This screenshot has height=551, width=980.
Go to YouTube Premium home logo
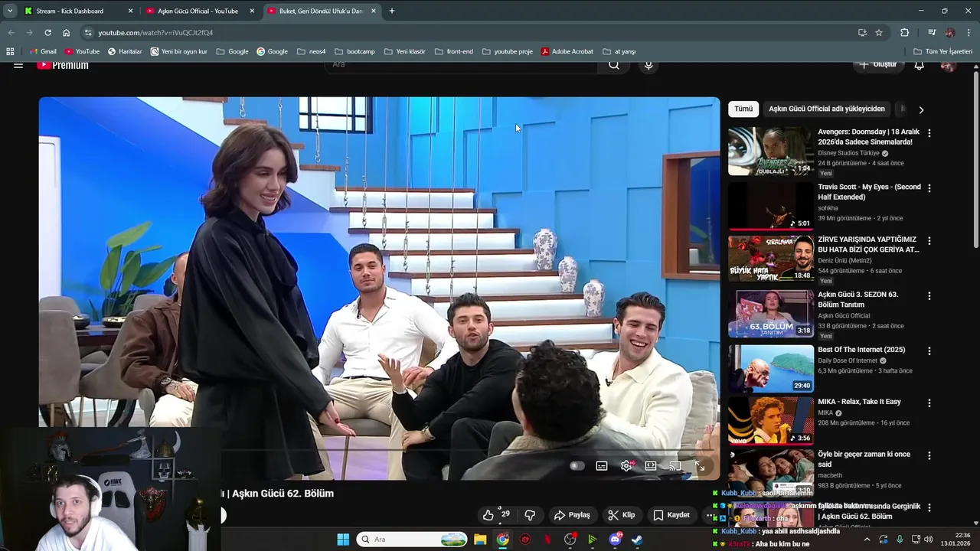(x=63, y=65)
